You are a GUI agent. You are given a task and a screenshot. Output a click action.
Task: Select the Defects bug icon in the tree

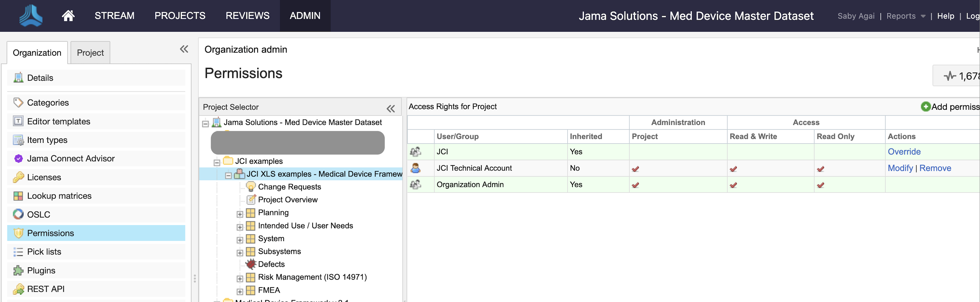251,264
